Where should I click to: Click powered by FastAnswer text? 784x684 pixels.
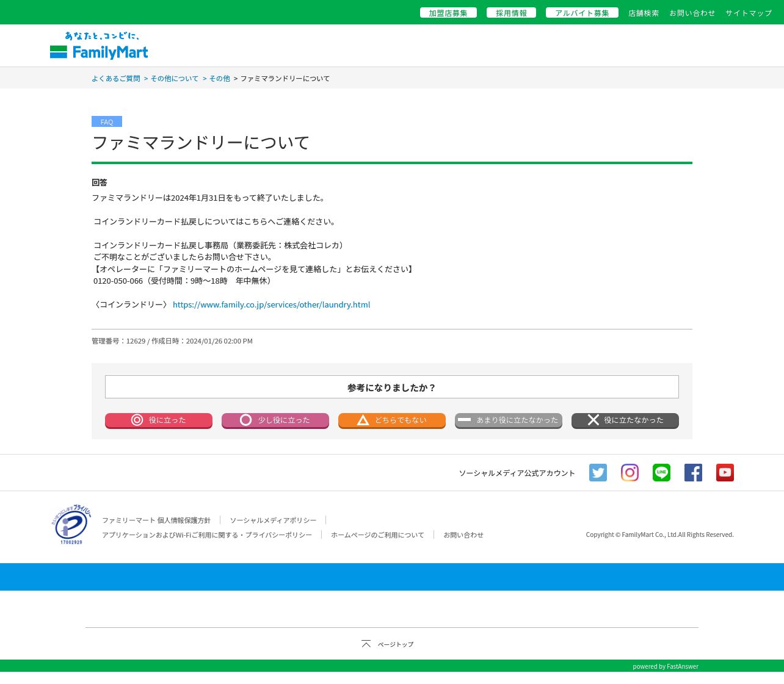pos(666,666)
